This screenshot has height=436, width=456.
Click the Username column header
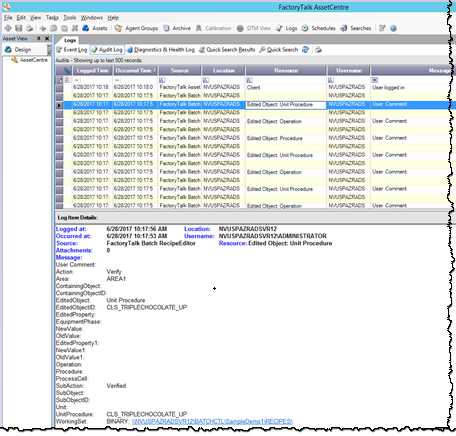[x=349, y=71]
